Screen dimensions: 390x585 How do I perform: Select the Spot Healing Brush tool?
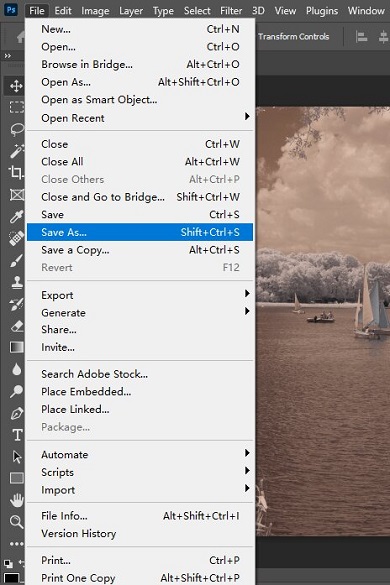(16, 238)
